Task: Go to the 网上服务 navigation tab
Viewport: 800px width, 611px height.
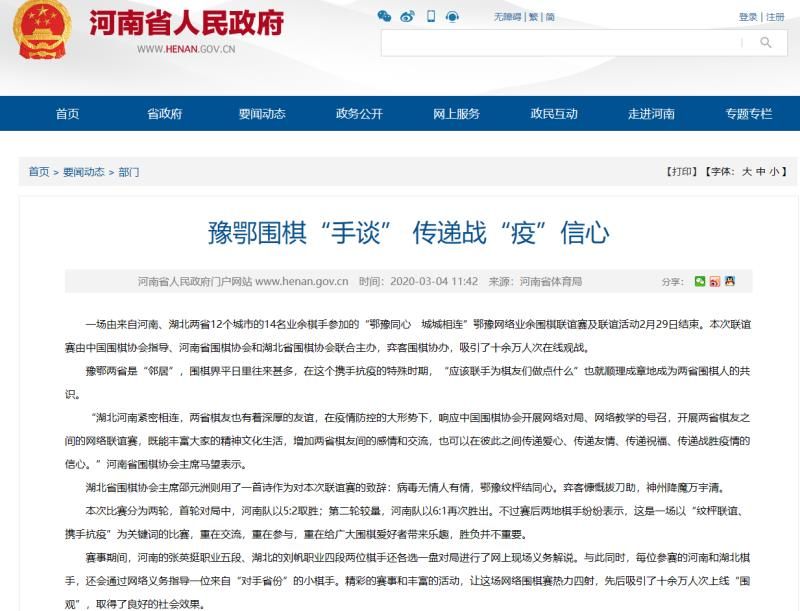Action: [x=456, y=114]
